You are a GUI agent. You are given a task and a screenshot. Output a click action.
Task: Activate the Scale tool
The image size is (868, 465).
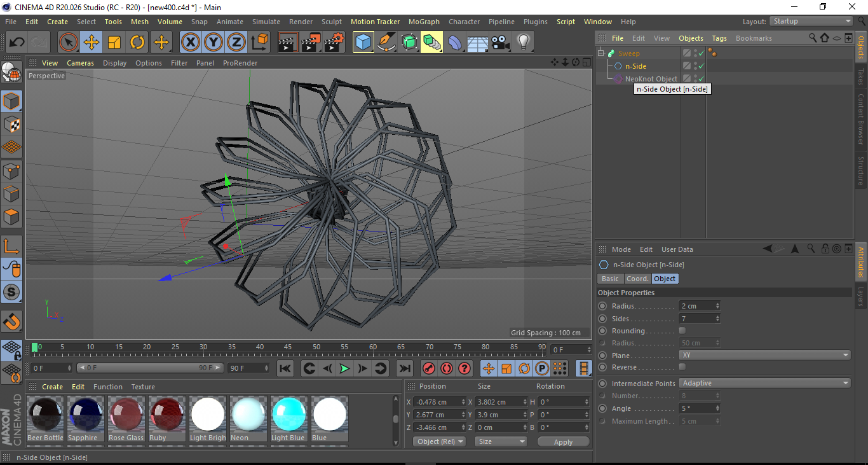(x=114, y=43)
